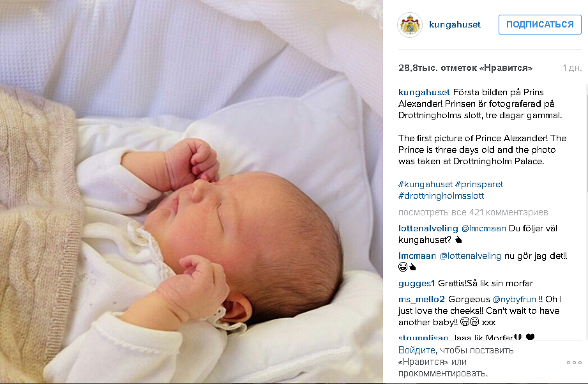This screenshot has width=588, height=384.
Task: Open the @lmcmaan mention
Action: (483, 229)
